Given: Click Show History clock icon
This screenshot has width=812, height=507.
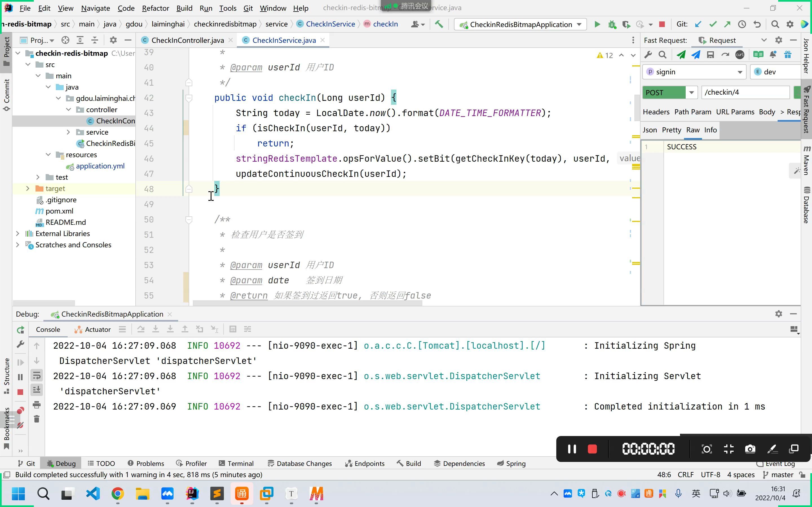Looking at the screenshot, I should pos(742,24).
